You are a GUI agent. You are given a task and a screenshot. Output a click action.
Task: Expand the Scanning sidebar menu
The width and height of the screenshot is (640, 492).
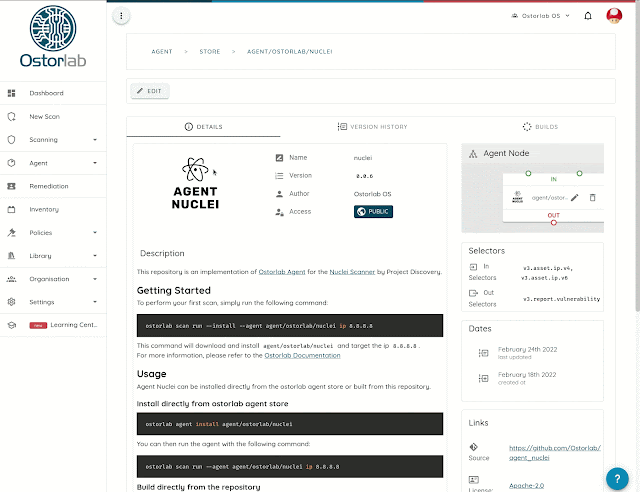(95, 140)
